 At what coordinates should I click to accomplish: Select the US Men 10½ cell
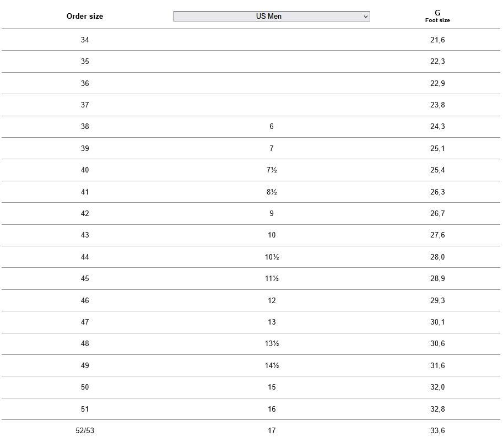pos(272,257)
